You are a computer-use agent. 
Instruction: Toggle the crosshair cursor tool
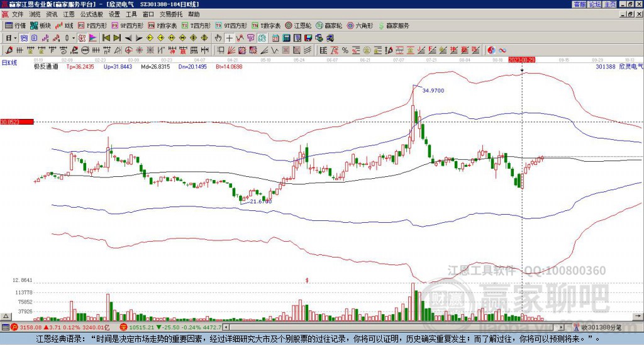[229, 38]
